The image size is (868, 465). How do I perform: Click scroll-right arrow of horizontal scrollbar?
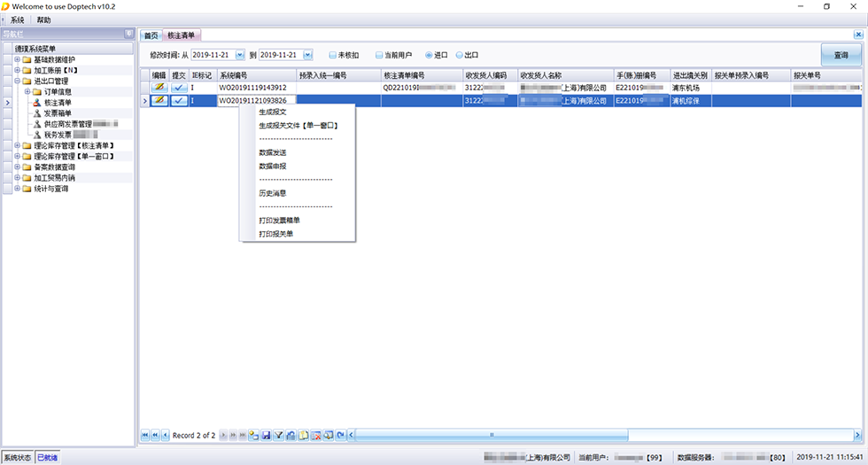tap(857, 435)
